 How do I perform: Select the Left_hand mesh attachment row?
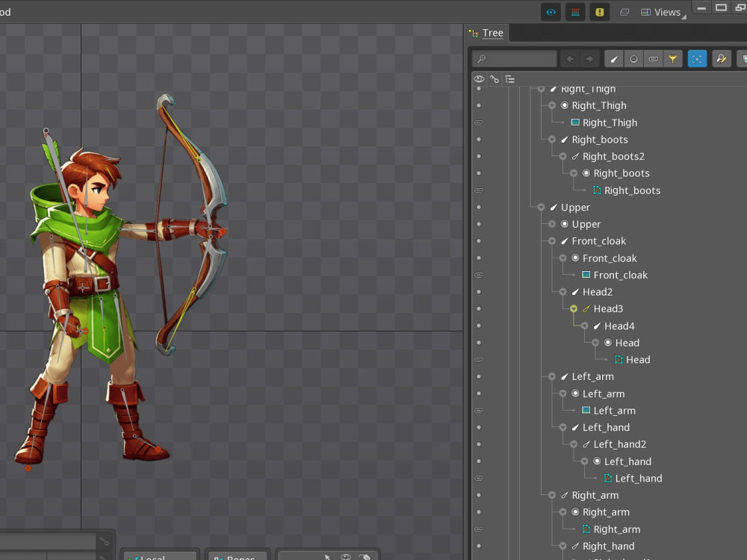[639, 478]
